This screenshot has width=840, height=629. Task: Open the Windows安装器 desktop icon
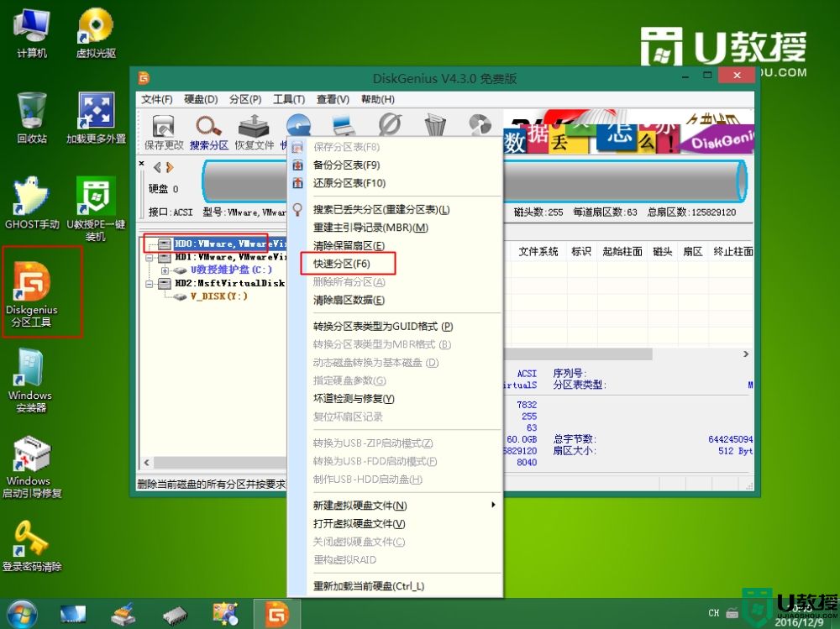(30, 380)
